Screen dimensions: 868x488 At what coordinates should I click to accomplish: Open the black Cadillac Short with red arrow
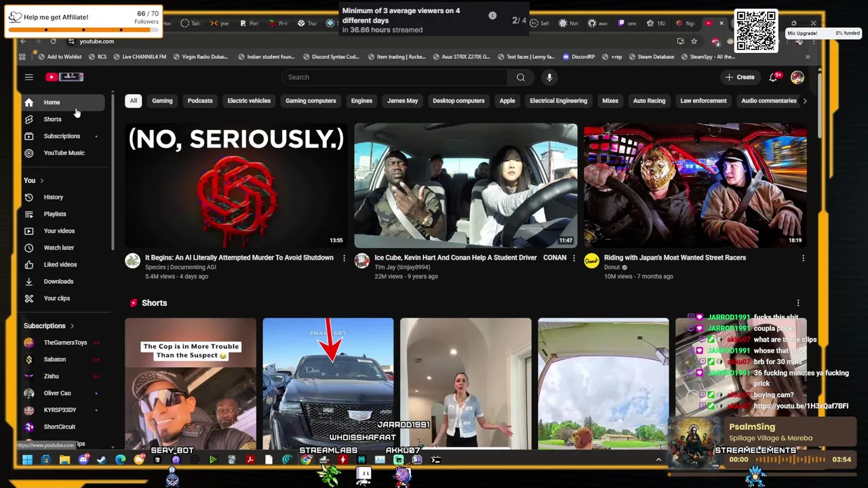tap(328, 384)
